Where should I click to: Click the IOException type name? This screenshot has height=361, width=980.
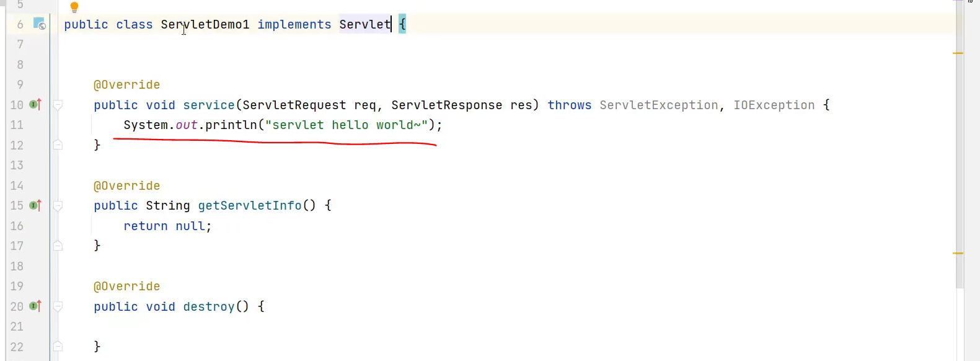(774, 105)
